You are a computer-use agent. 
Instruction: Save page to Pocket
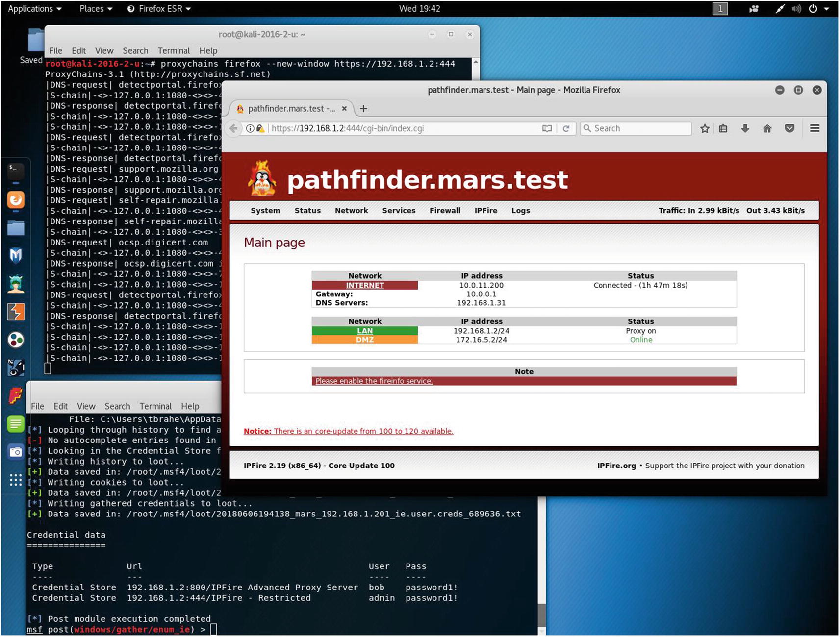[789, 128]
